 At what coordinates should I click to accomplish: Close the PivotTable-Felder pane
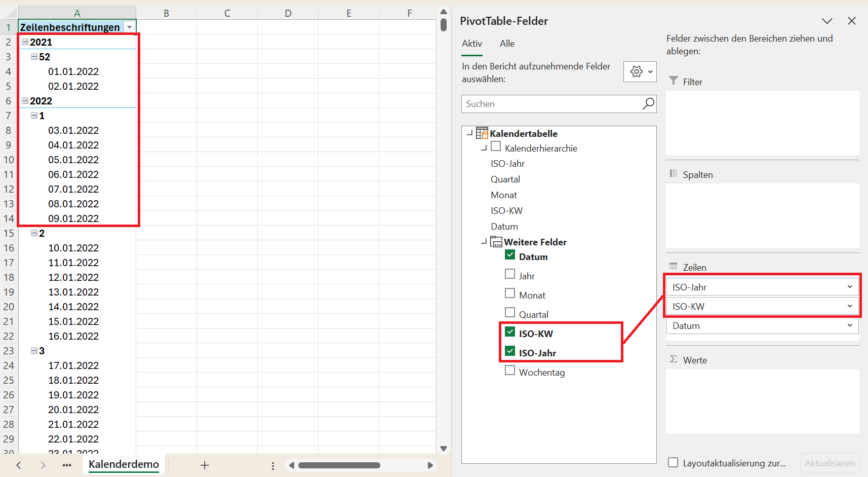click(x=852, y=21)
